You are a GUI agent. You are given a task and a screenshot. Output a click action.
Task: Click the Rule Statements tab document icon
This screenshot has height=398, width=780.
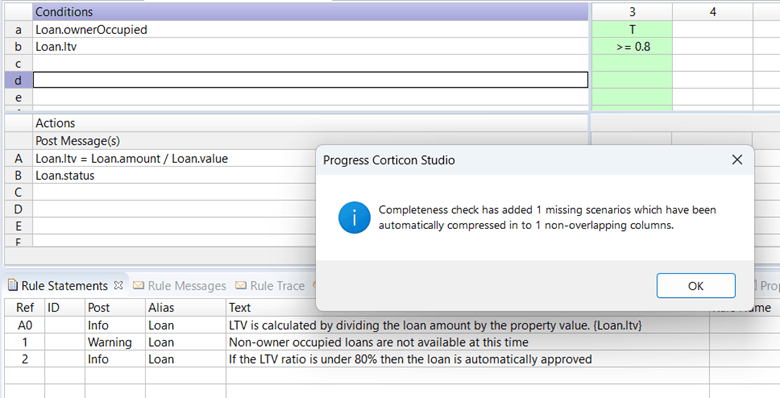pos(13,285)
